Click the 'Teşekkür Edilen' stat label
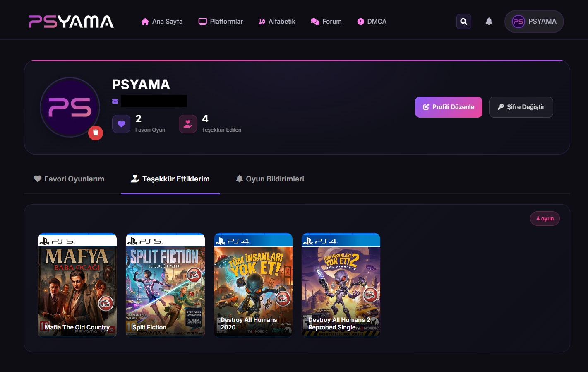This screenshot has width=588, height=372. (221, 130)
